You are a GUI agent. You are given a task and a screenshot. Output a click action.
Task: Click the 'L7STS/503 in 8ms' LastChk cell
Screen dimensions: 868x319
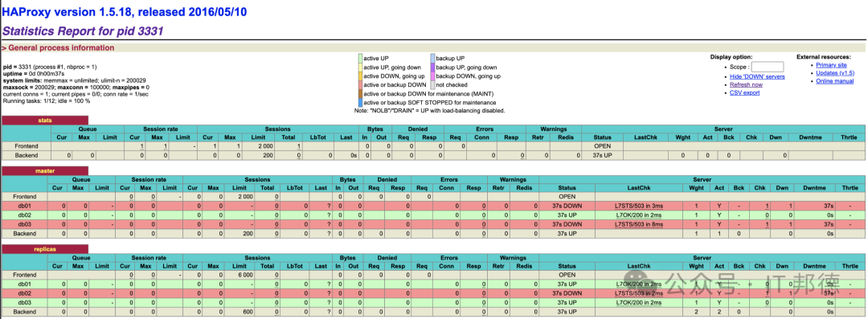coord(638,224)
